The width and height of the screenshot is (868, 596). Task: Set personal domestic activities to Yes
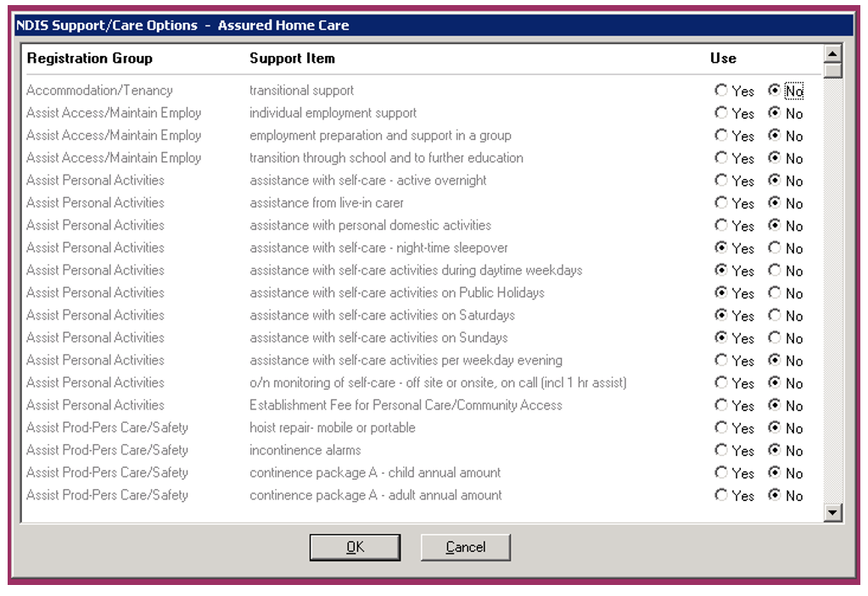tap(720, 225)
